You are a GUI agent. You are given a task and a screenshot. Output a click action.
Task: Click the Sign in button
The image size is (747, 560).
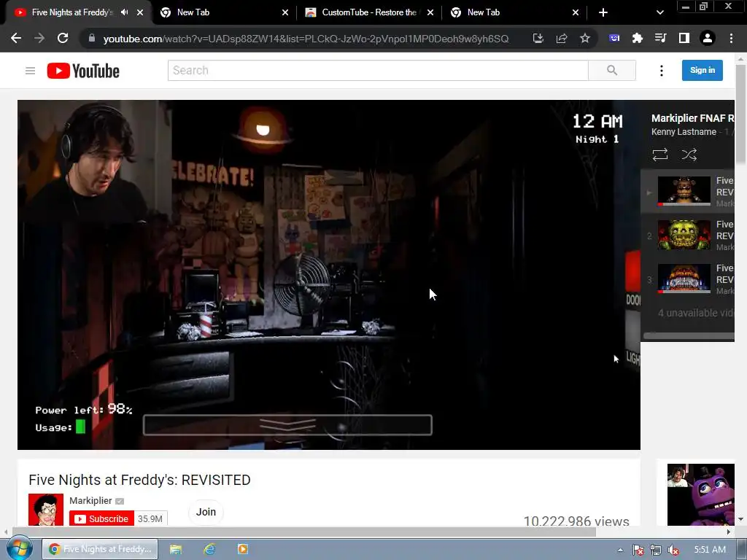tap(703, 71)
